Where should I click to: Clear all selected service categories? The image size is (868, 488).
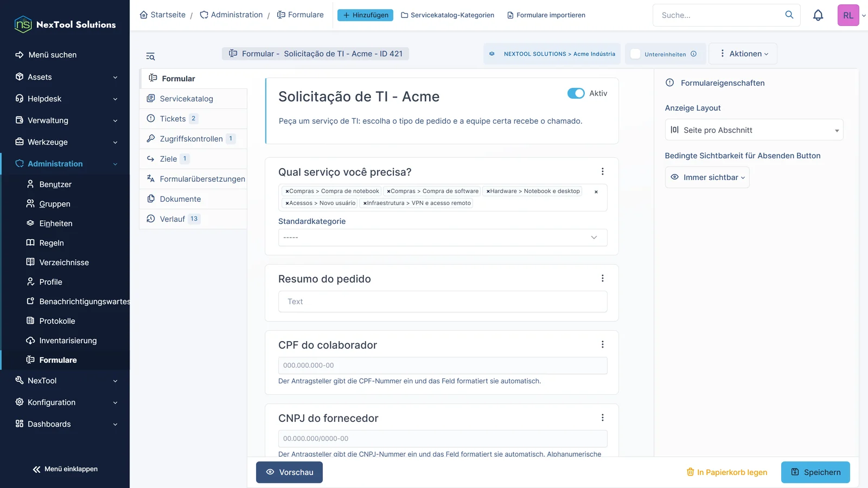click(596, 192)
